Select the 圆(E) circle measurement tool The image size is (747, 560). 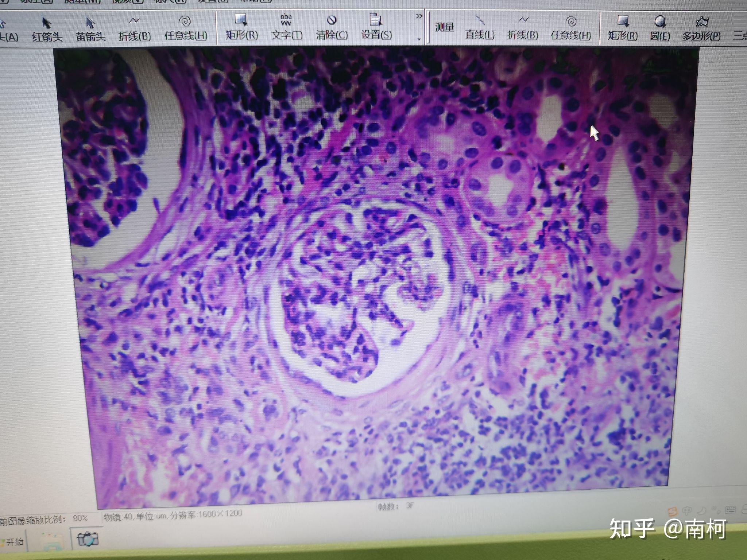(x=660, y=28)
